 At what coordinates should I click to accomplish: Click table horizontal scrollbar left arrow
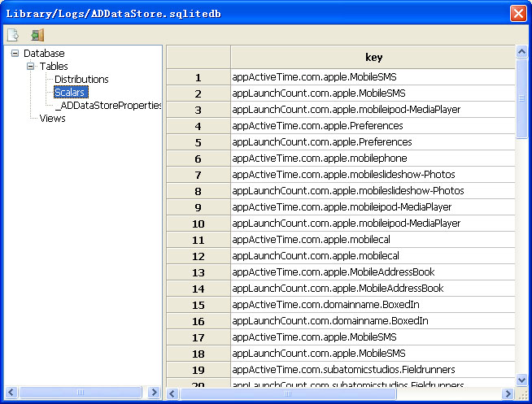pyautogui.click(x=172, y=393)
